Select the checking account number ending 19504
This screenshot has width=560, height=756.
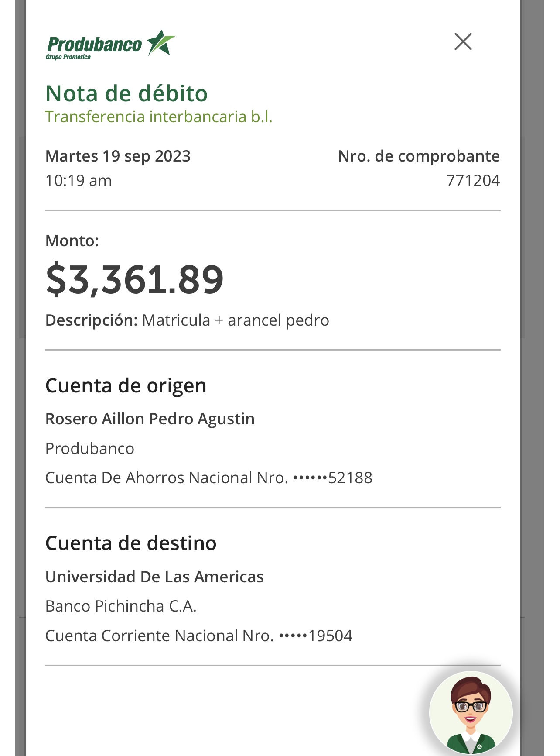[x=198, y=636]
